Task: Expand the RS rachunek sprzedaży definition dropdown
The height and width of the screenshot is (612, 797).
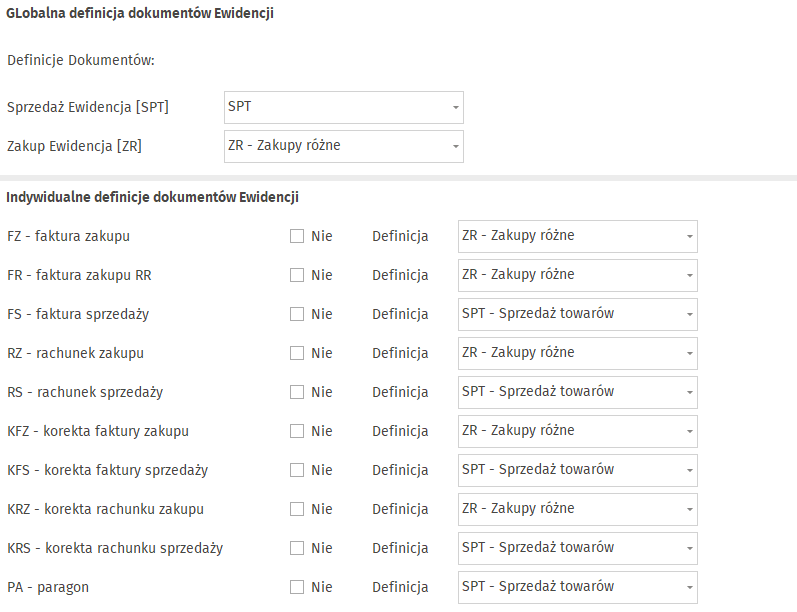Action: [577, 392]
